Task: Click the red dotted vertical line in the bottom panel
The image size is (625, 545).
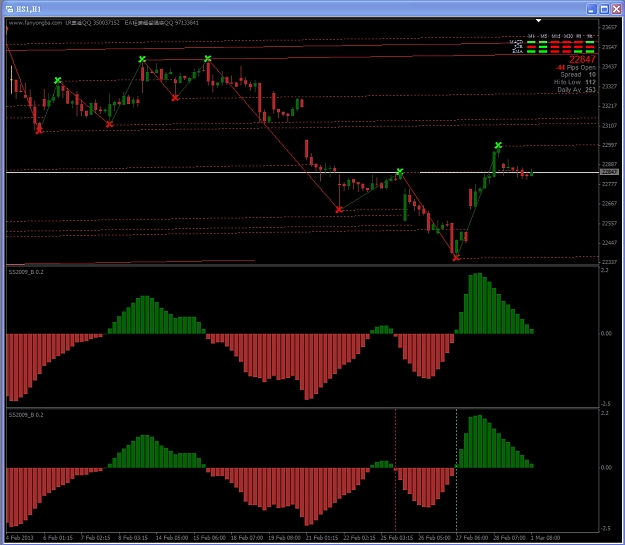Action: (x=395, y=470)
